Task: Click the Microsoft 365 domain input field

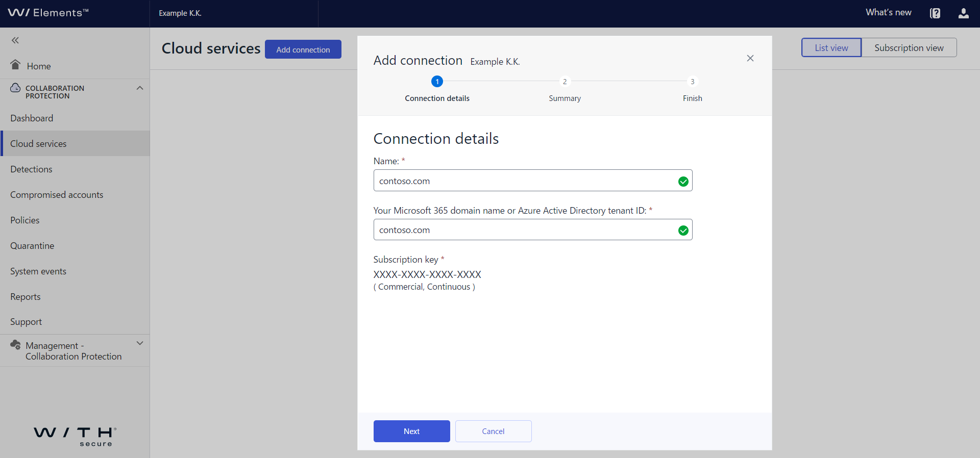Action: point(533,230)
